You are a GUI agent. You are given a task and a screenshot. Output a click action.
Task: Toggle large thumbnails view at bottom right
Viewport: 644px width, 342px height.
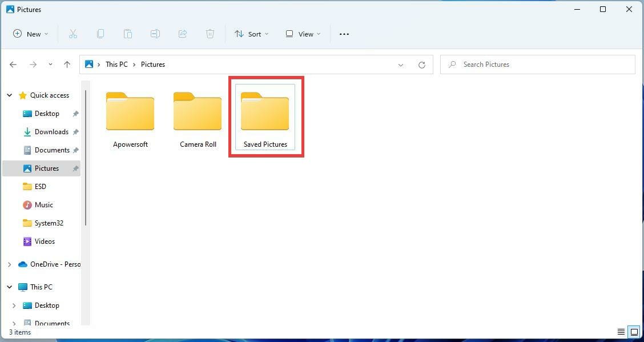point(634,332)
